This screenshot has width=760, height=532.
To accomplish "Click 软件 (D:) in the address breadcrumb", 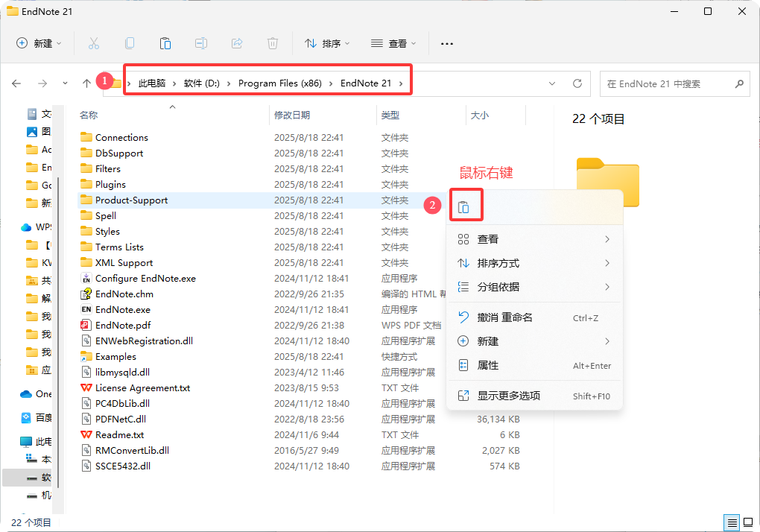I will click(202, 83).
